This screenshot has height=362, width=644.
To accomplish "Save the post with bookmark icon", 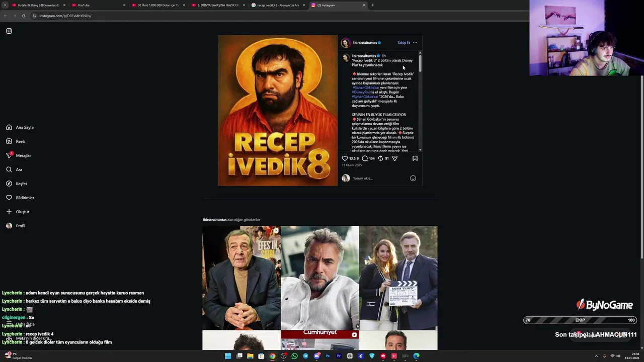I will [415, 158].
